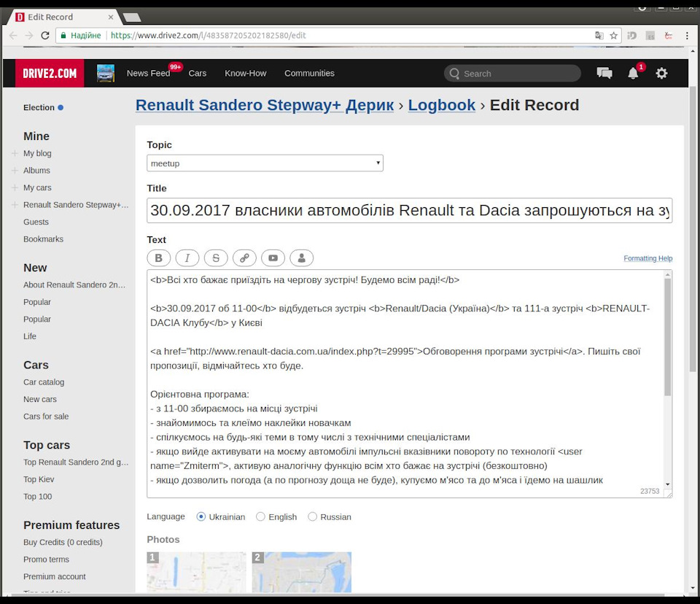Open Election link in sidebar
Viewport: 700px width, 604px height.
(39, 107)
